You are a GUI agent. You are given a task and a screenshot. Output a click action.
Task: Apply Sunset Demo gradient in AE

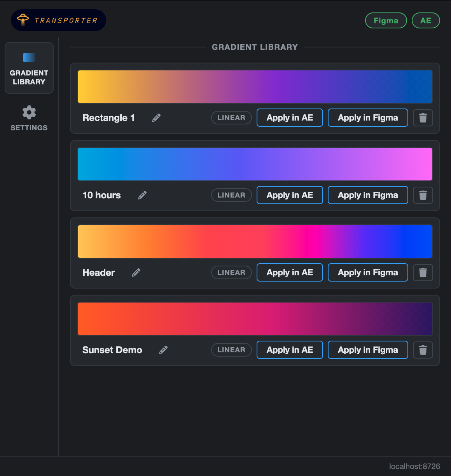tap(290, 350)
